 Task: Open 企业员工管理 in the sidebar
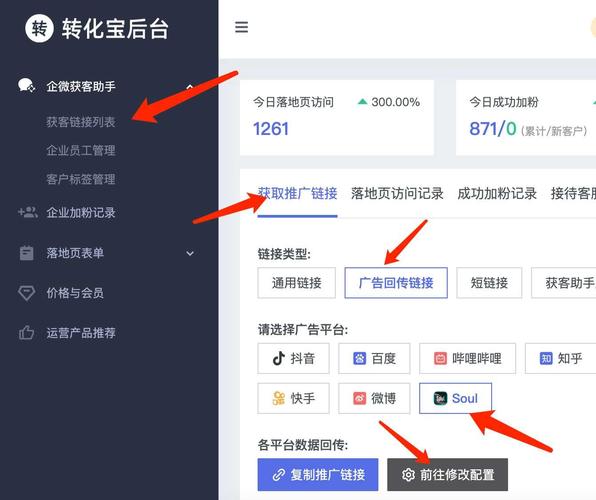81,150
